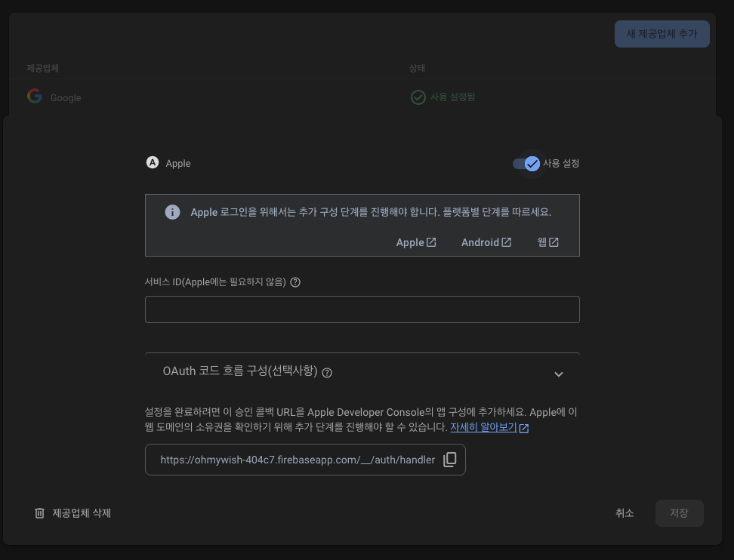Copy the callback URL using the copy icon
This screenshot has height=560, width=734.
click(450, 459)
